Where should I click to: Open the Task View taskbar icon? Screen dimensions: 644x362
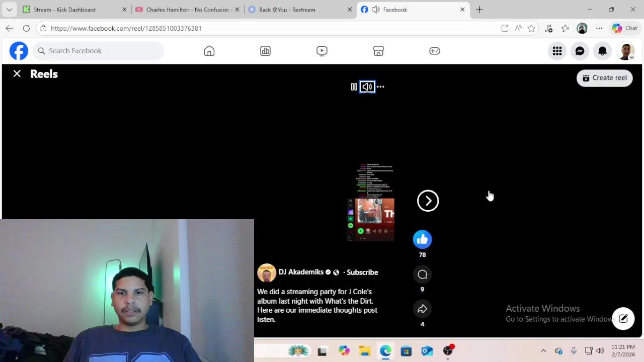(x=323, y=351)
